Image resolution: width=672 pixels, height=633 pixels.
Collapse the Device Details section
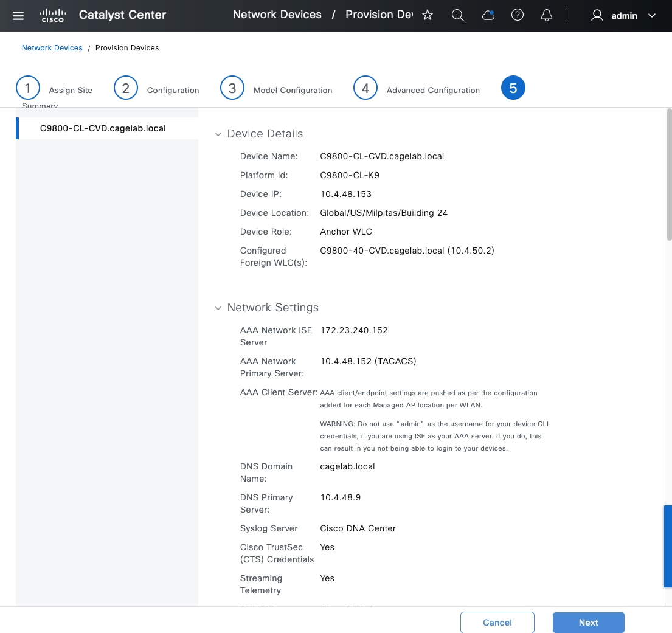tap(218, 134)
